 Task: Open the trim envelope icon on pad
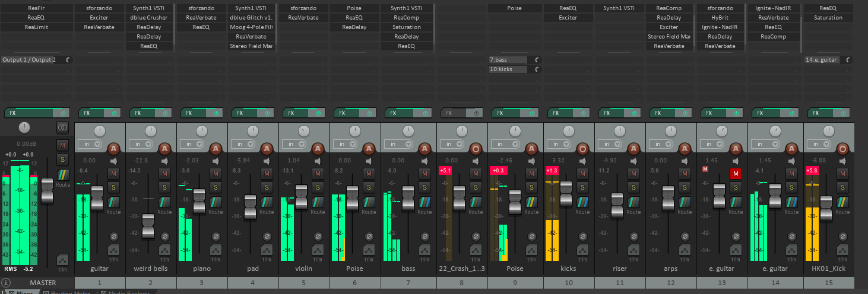point(267,250)
